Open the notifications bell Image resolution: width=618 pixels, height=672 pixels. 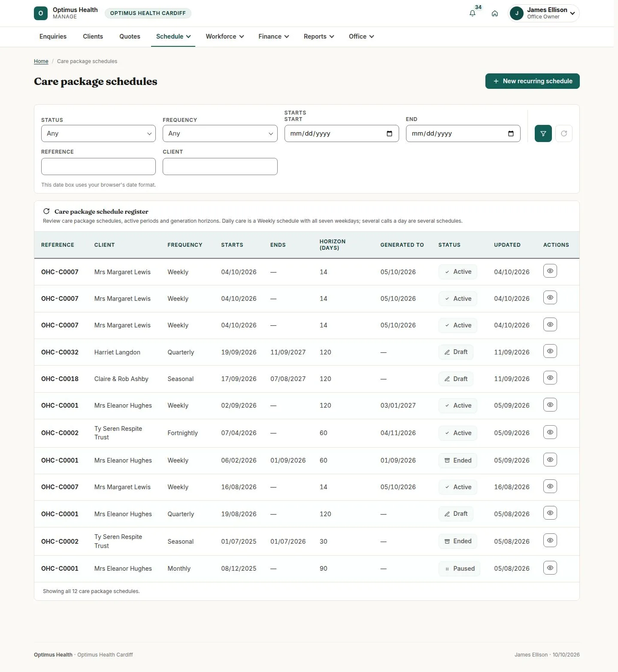tap(473, 13)
